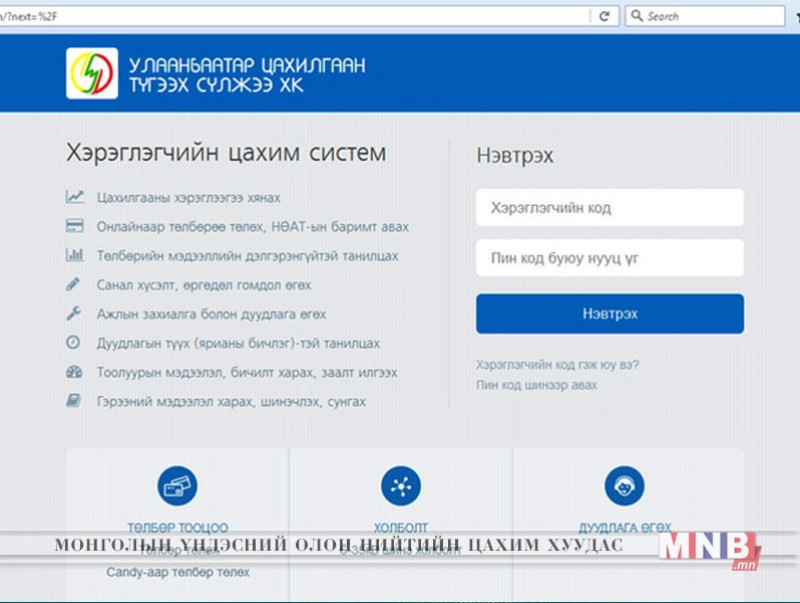Click the clock icon beside Дуудлагын түүх

click(x=74, y=343)
